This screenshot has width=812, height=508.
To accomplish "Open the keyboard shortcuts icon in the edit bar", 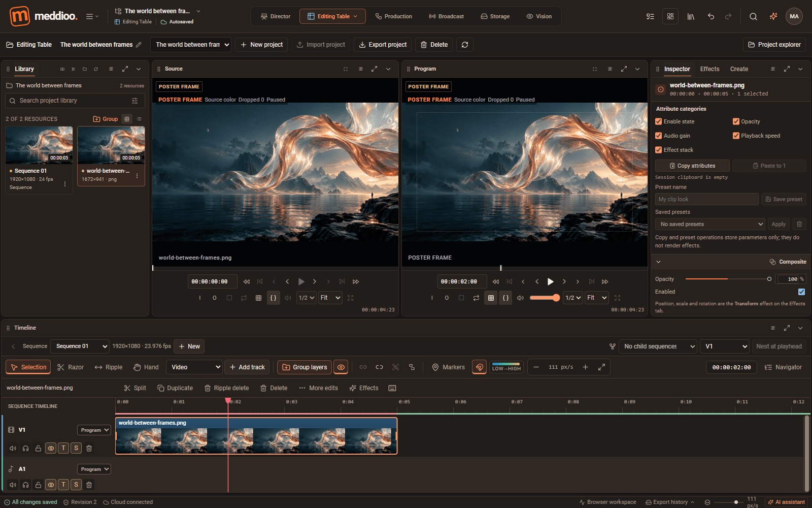I will click(x=392, y=388).
